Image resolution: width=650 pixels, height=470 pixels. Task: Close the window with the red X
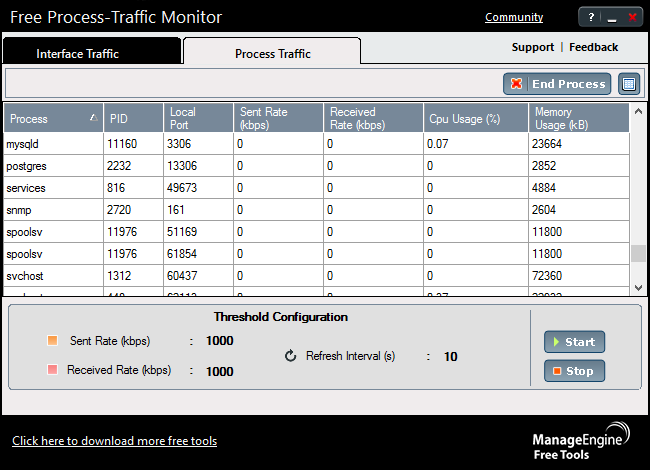[632, 17]
